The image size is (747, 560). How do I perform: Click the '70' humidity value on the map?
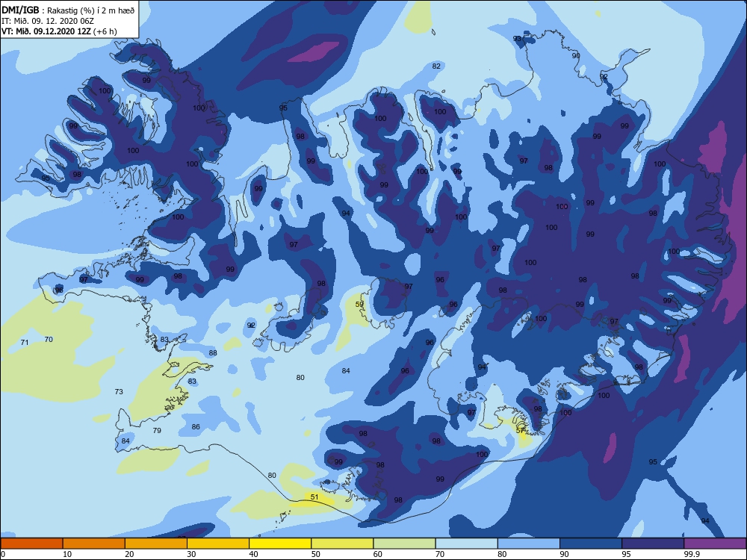point(49,340)
